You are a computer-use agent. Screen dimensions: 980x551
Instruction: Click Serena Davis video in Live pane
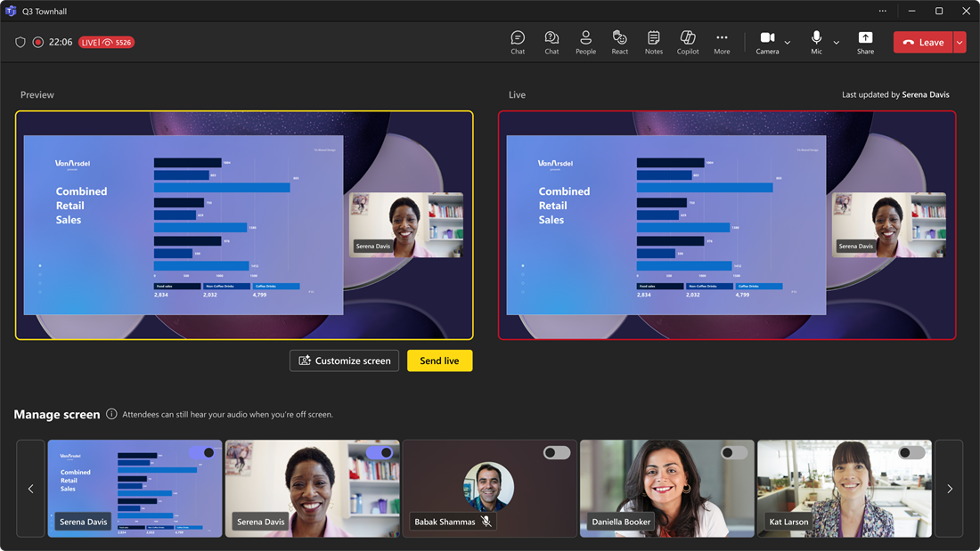click(889, 225)
